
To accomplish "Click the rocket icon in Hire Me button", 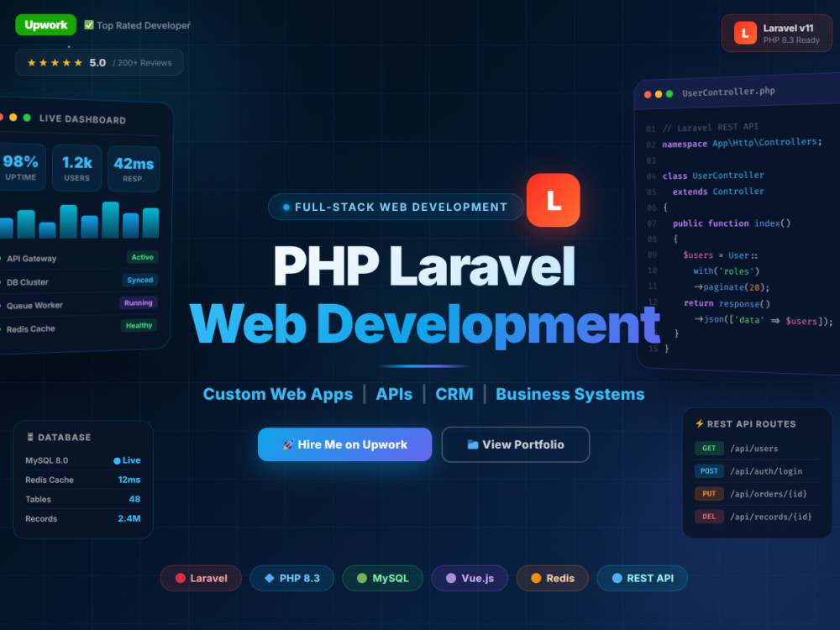I will click(x=288, y=444).
